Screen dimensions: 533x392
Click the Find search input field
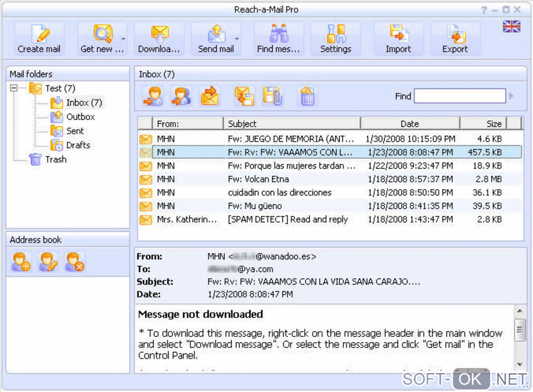[x=460, y=96]
